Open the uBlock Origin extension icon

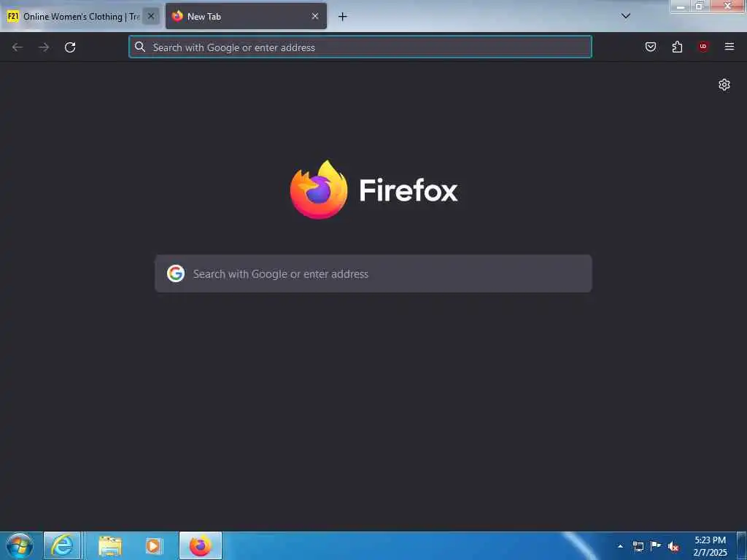(703, 47)
